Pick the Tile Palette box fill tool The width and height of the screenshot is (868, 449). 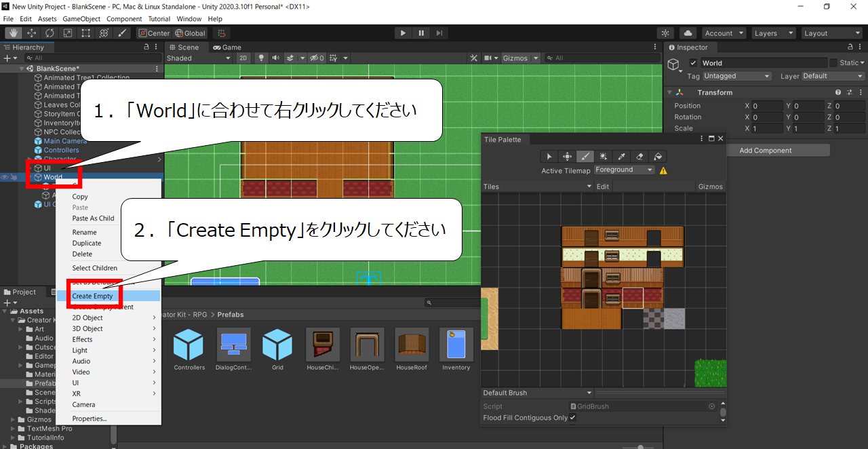pos(604,157)
